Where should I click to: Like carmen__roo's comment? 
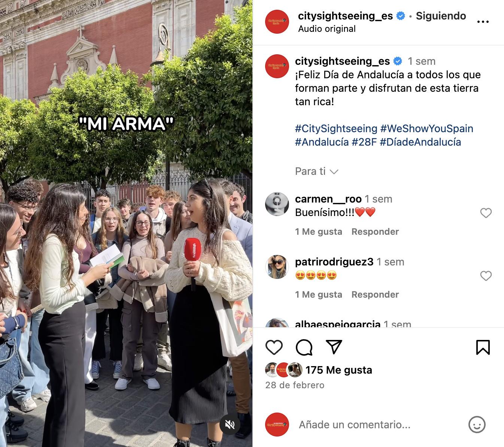point(486,213)
